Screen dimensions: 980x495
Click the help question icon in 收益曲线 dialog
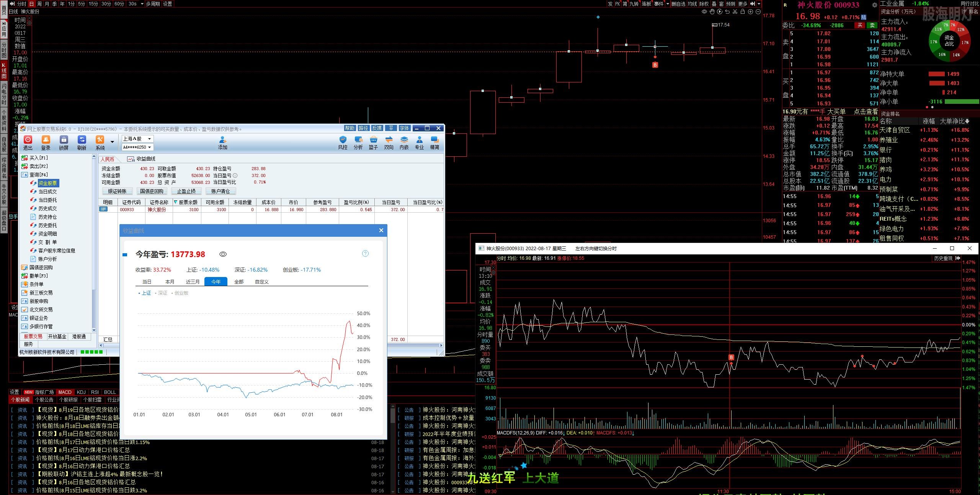[x=365, y=254]
